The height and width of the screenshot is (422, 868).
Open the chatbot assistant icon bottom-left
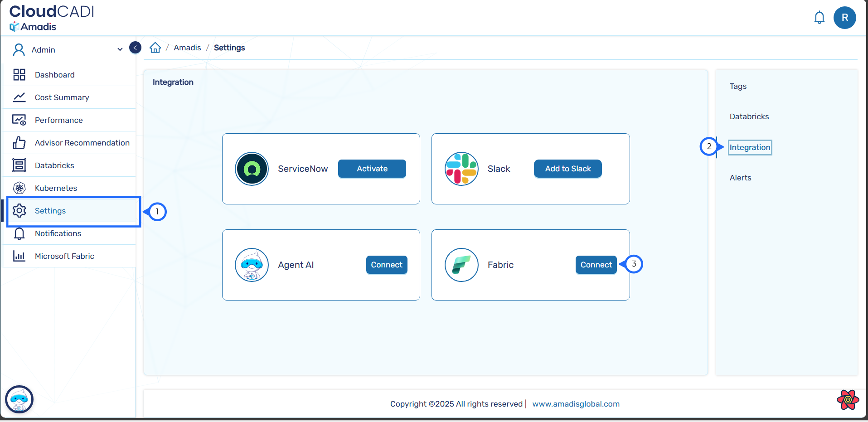19,399
